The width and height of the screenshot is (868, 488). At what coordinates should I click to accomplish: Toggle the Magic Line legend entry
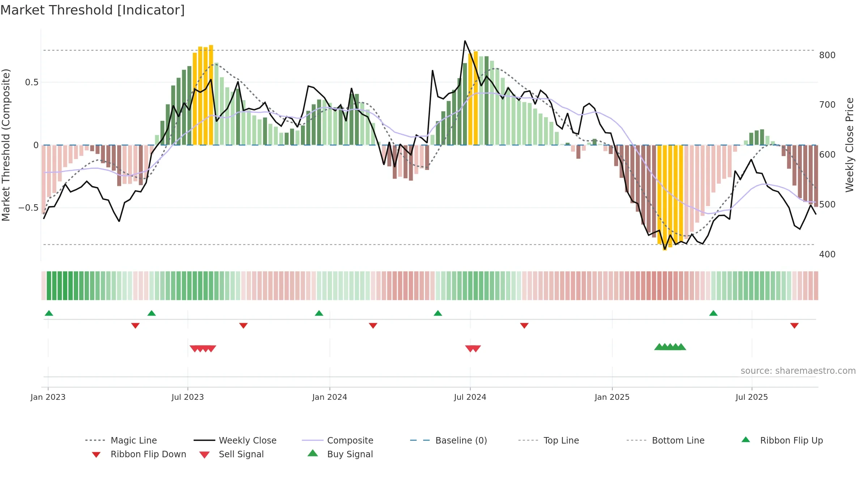[x=121, y=440]
